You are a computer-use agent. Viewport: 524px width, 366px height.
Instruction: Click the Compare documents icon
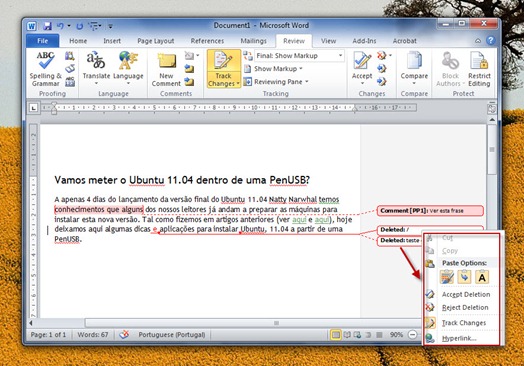414,61
